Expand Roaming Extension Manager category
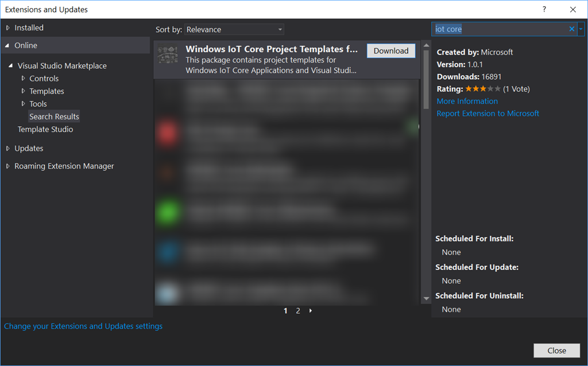 8,166
